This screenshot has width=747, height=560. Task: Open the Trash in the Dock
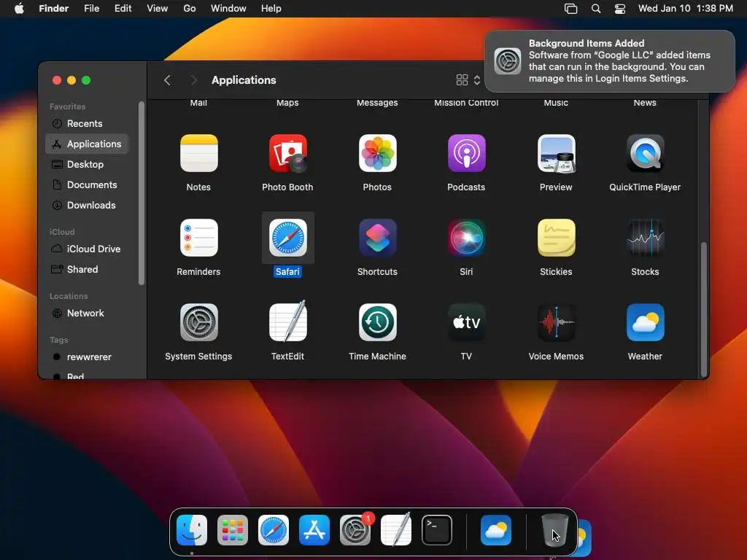(x=555, y=530)
